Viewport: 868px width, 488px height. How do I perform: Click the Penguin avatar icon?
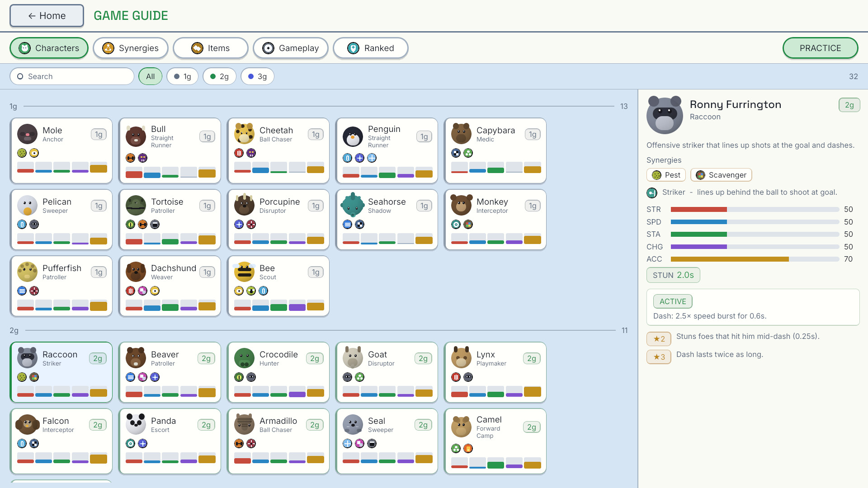[353, 136]
